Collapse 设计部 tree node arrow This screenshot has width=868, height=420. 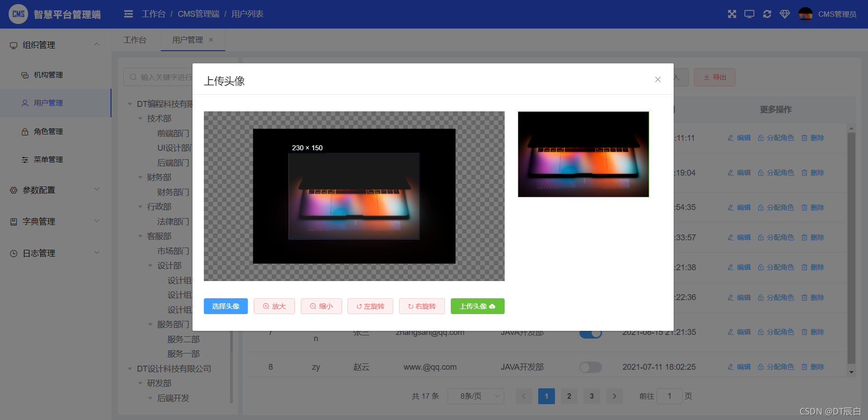pos(150,266)
